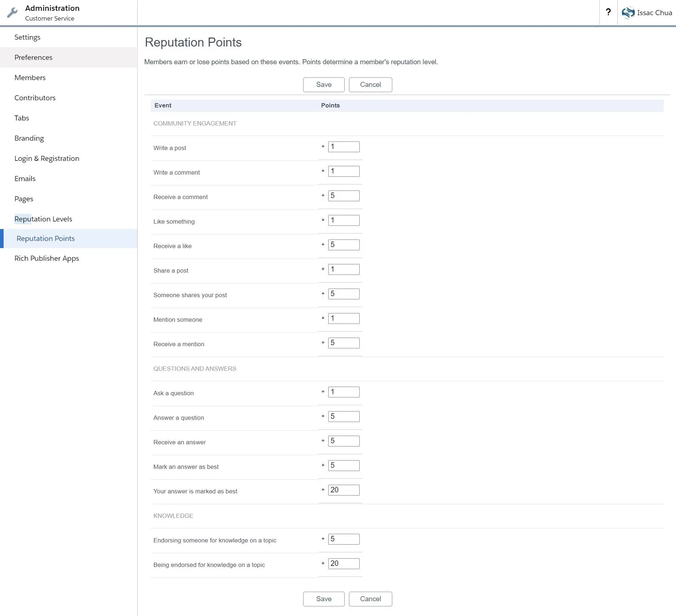Edit points for Write a post
Screen dimensions: 676x616
click(344, 147)
